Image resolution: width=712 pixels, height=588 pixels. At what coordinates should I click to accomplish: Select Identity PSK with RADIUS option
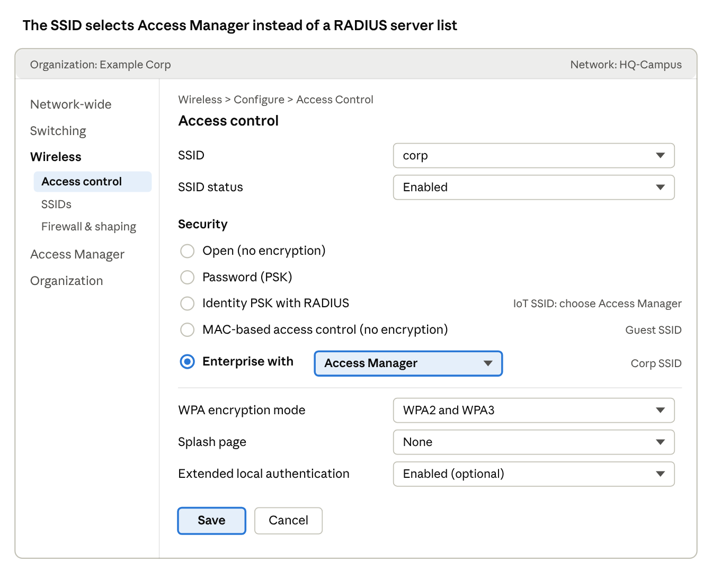tap(187, 304)
